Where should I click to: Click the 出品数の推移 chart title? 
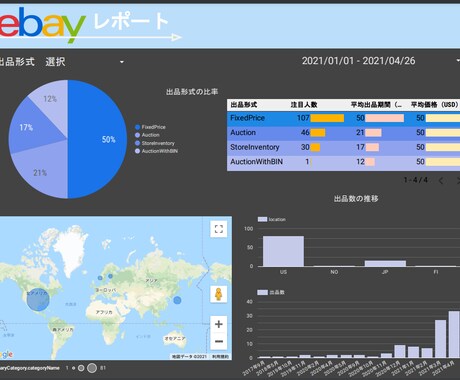click(x=356, y=199)
